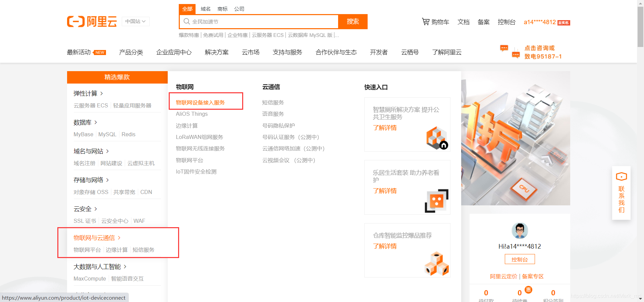Image resolution: width=644 pixels, height=302 pixels.
Task: Open the 支持与服务 menu
Action: coord(287,52)
